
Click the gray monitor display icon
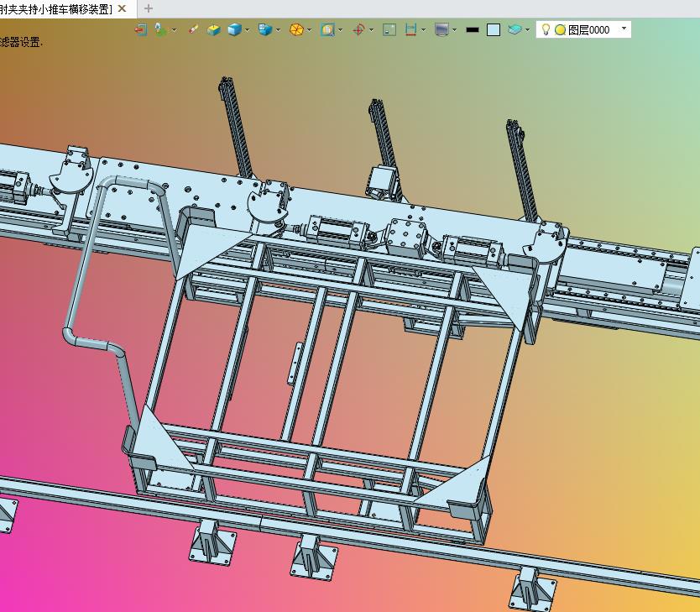(x=441, y=30)
